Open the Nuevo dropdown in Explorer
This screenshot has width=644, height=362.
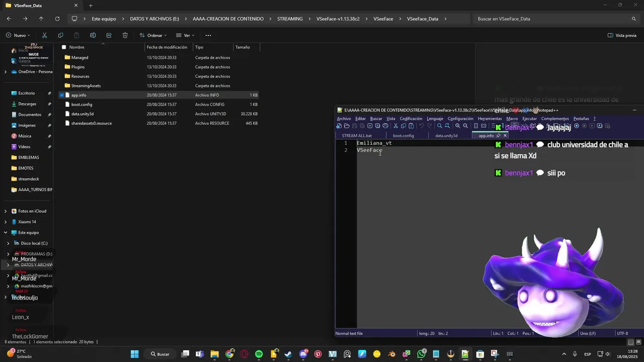click(x=18, y=35)
